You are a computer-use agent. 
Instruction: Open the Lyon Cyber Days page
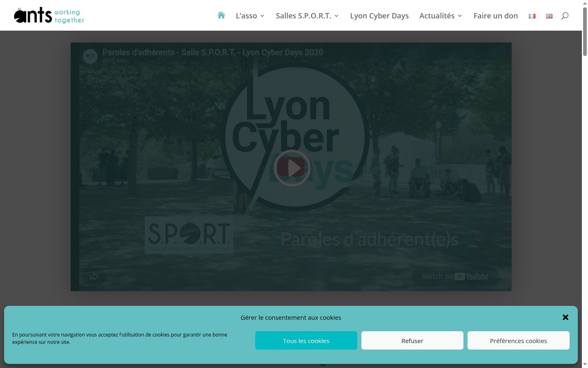(379, 16)
